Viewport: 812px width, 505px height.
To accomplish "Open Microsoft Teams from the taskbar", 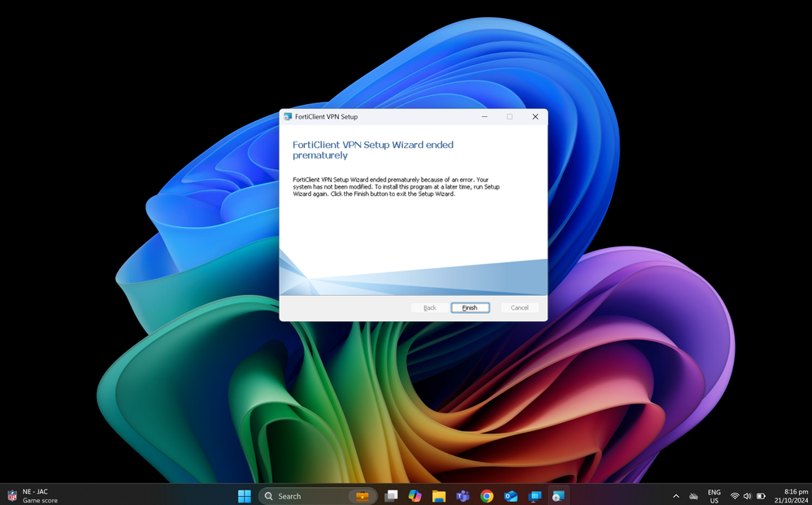I will [462, 496].
